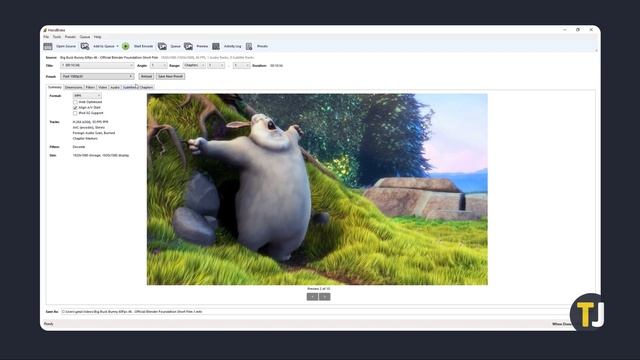
Task: Click the Start Encode label in the toolbar
Action: [143, 47]
